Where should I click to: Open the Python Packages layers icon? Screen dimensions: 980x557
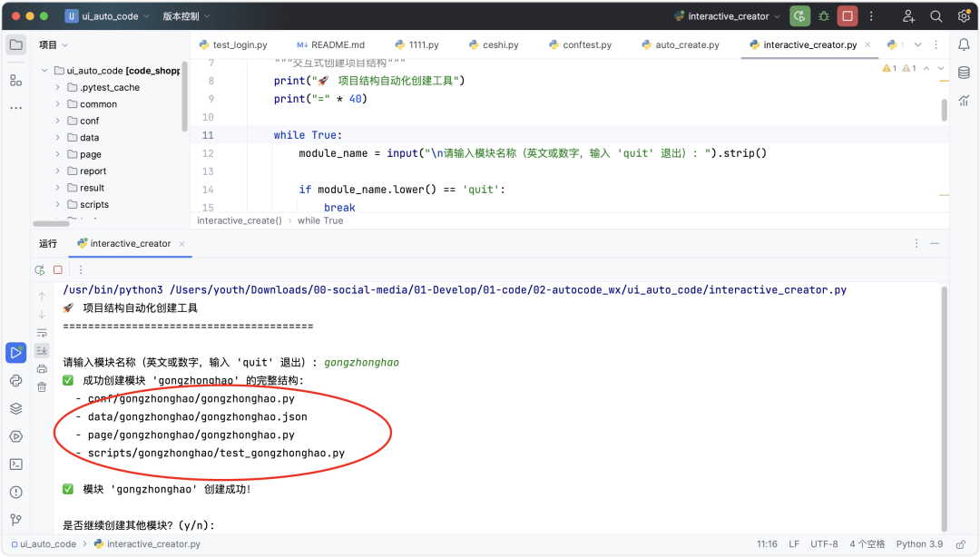point(16,409)
